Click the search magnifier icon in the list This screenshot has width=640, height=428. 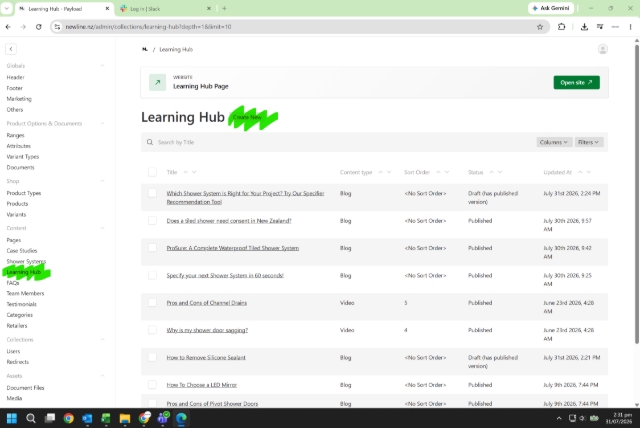(150, 142)
